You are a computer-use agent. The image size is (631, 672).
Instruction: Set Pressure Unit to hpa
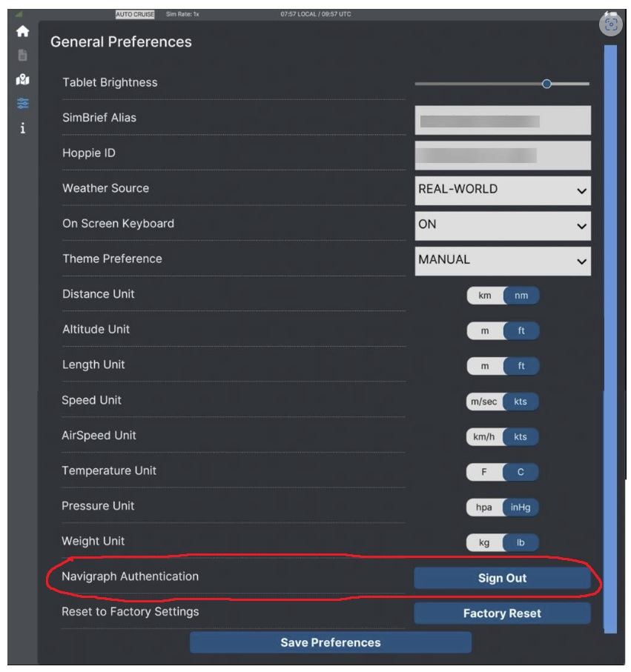pyautogui.click(x=484, y=508)
